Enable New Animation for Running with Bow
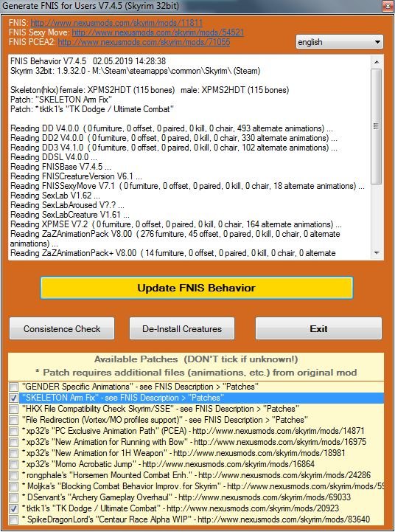The image size is (395, 532). click(14, 443)
